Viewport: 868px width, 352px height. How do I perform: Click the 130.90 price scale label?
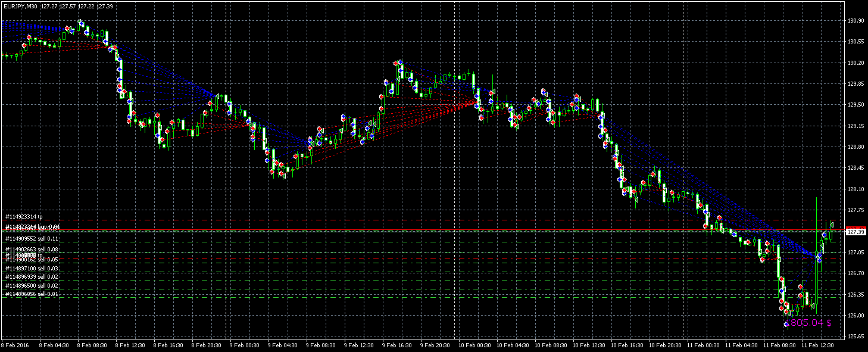point(856,21)
